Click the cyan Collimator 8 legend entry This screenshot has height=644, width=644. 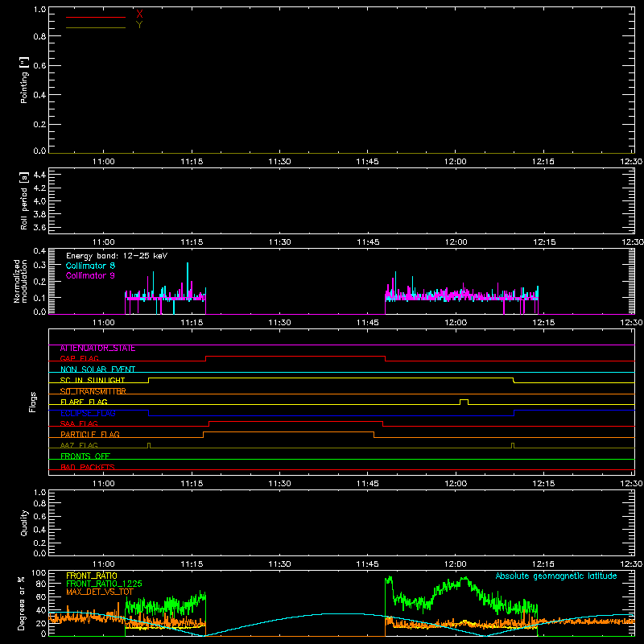tap(90, 266)
